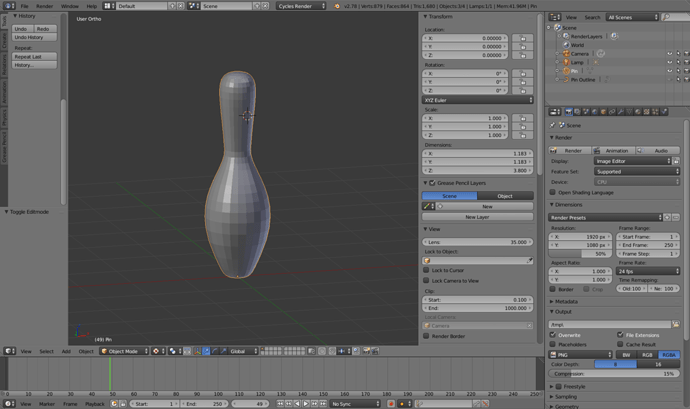Click the Lamp object icon in outliner
Viewport: 690px width, 409px height.
pyautogui.click(x=567, y=62)
